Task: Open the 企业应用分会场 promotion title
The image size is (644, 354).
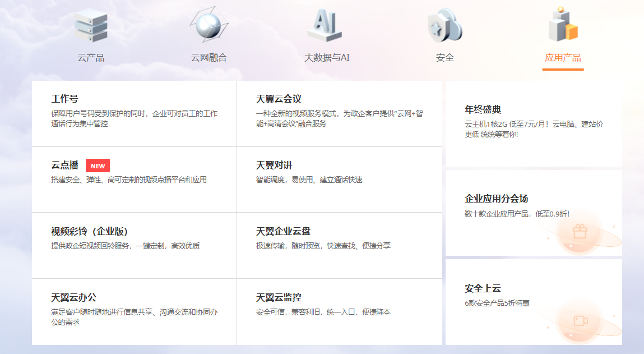Action: point(497,199)
